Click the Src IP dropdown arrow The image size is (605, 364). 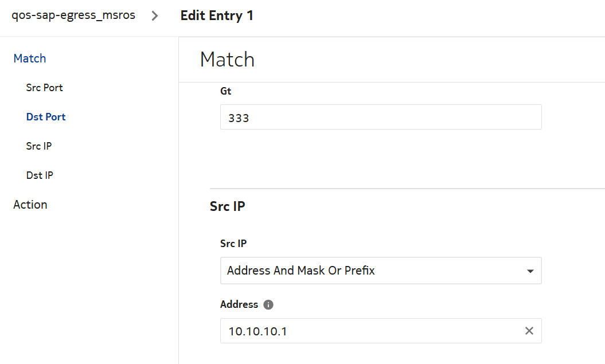(x=530, y=271)
